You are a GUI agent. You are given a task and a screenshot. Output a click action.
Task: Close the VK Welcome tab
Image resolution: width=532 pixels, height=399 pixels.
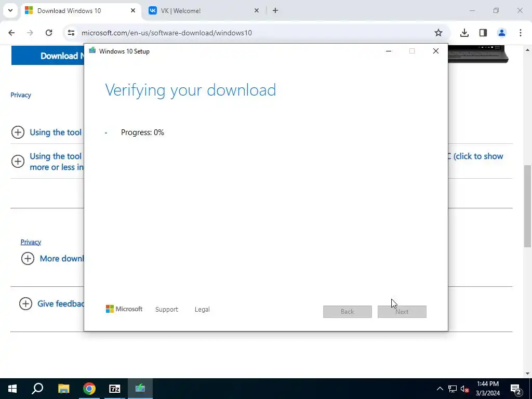point(257,10)
